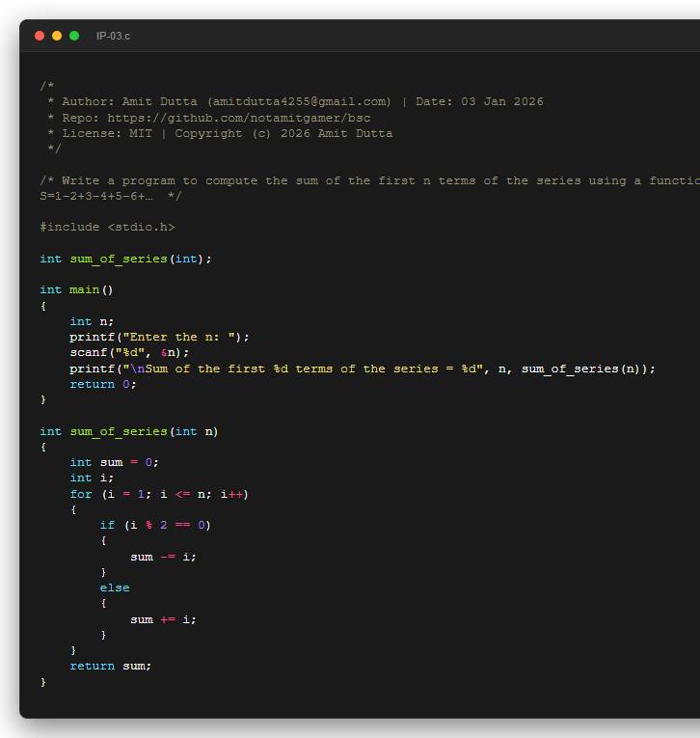This screenshot has height=738, width=700.
Task: Click the sum_of_series(int); prototype line
Action: 125,259
